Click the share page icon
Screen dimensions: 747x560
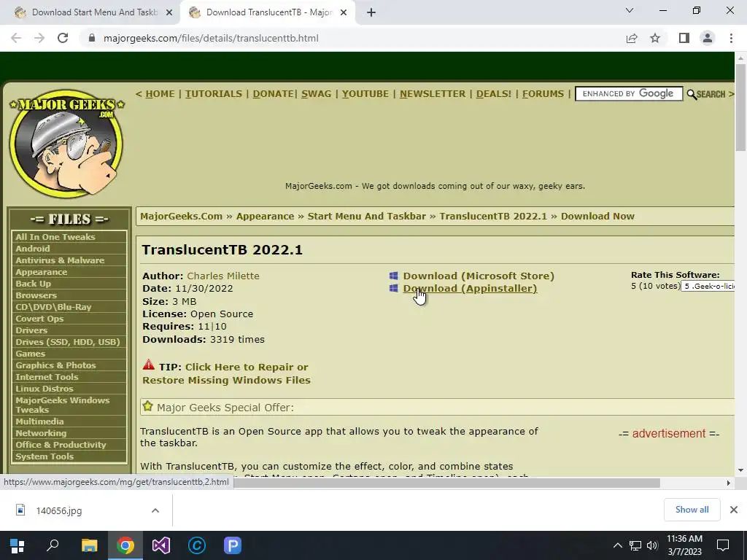coord(632,38)
